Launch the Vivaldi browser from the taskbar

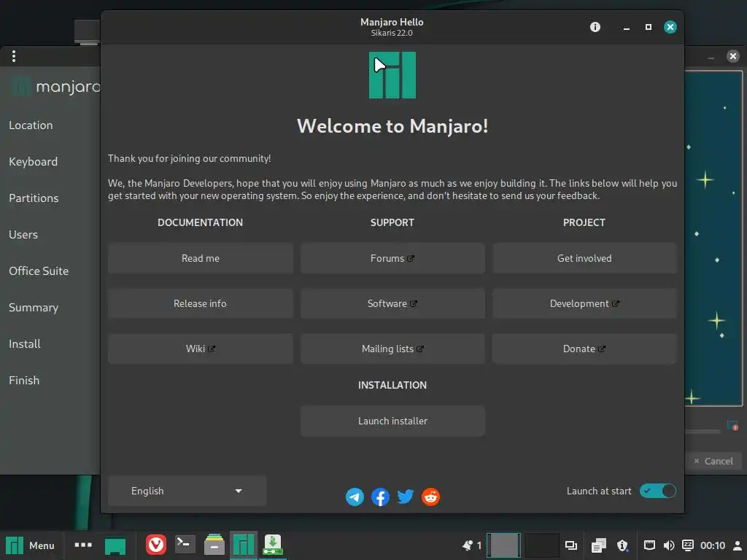pyautogui.click(x=156, y=545)
